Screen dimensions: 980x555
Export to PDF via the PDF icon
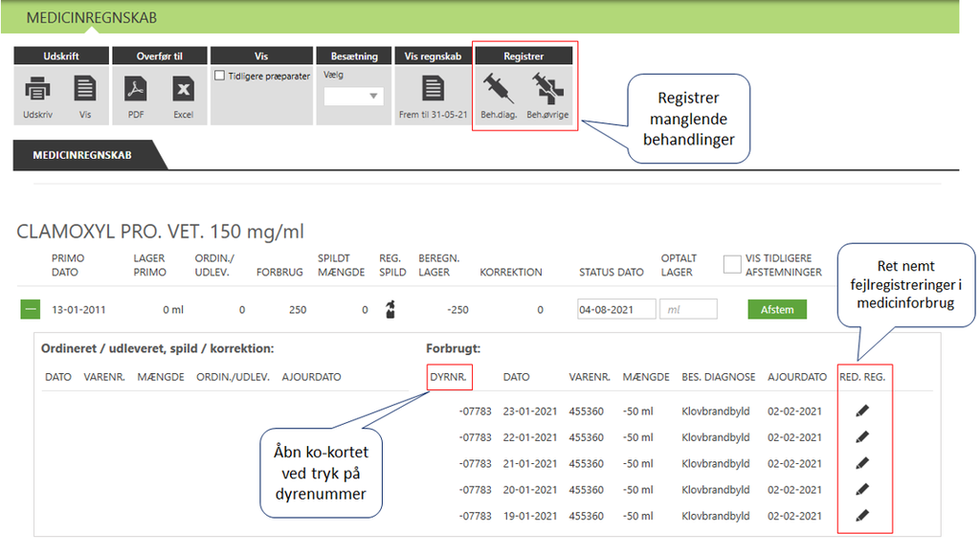click(136, 91)
